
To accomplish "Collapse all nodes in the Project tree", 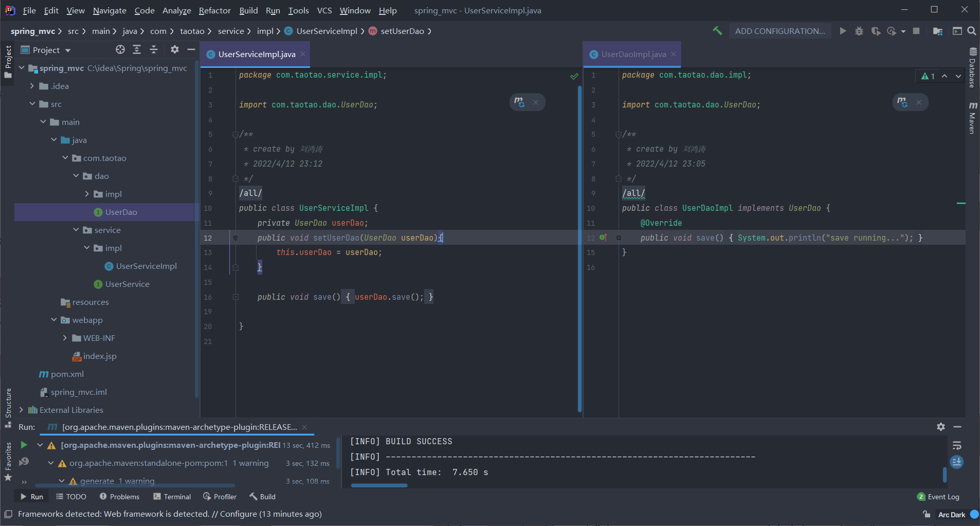I will pyautogui.click(x=154, y=49).
